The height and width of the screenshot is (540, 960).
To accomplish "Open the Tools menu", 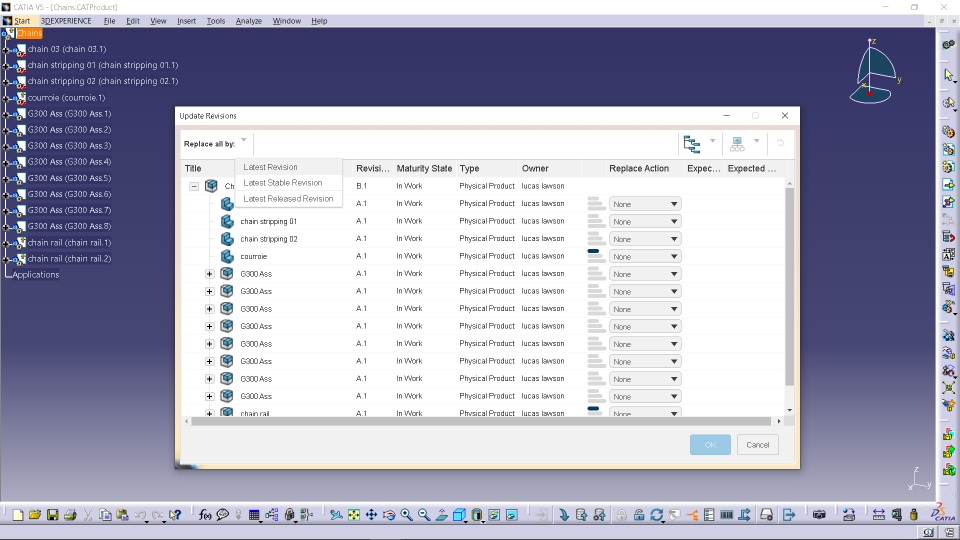I will tap(216, 21).
